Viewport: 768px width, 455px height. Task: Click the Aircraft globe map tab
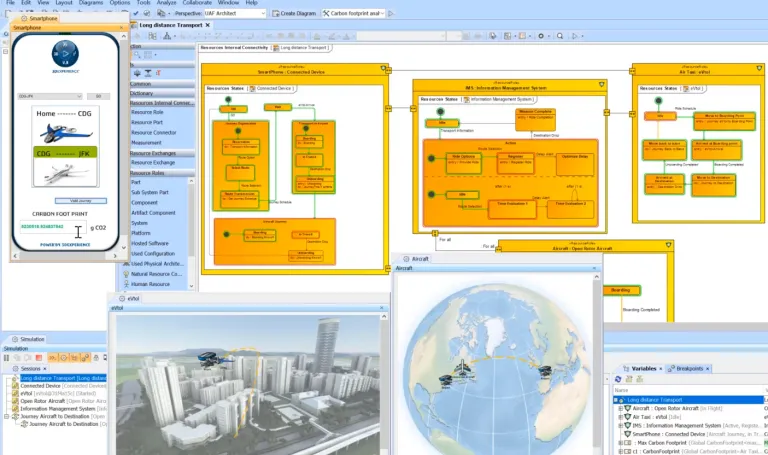[416, 259]
